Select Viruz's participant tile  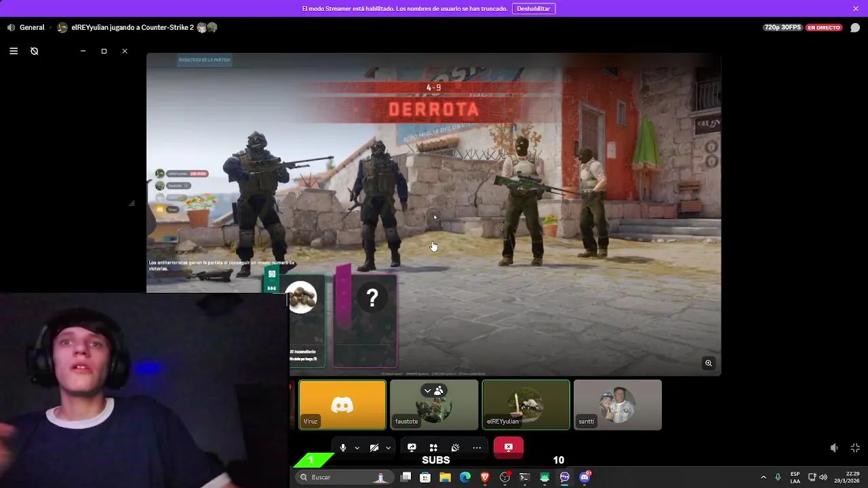(x=342, y=405)
